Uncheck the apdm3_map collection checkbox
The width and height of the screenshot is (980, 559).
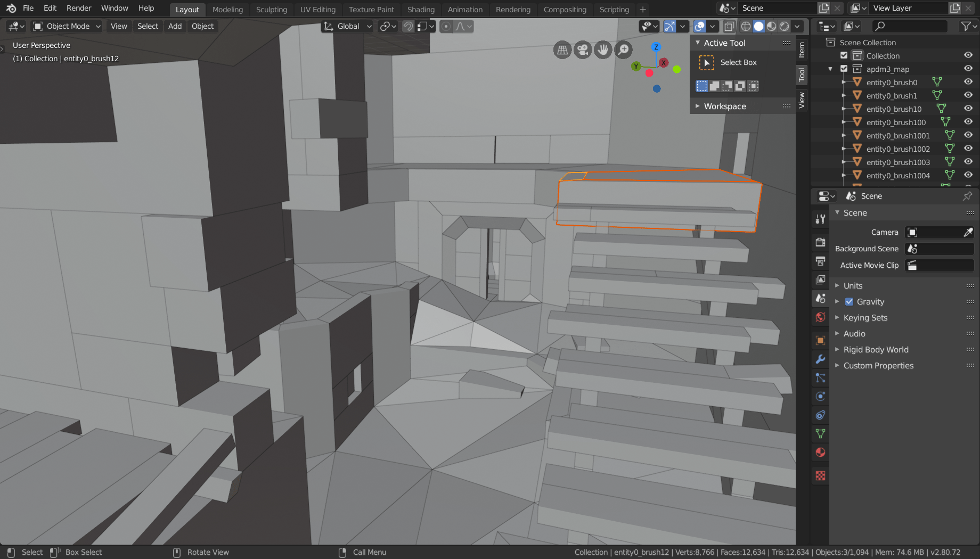(x=844, y=69)
